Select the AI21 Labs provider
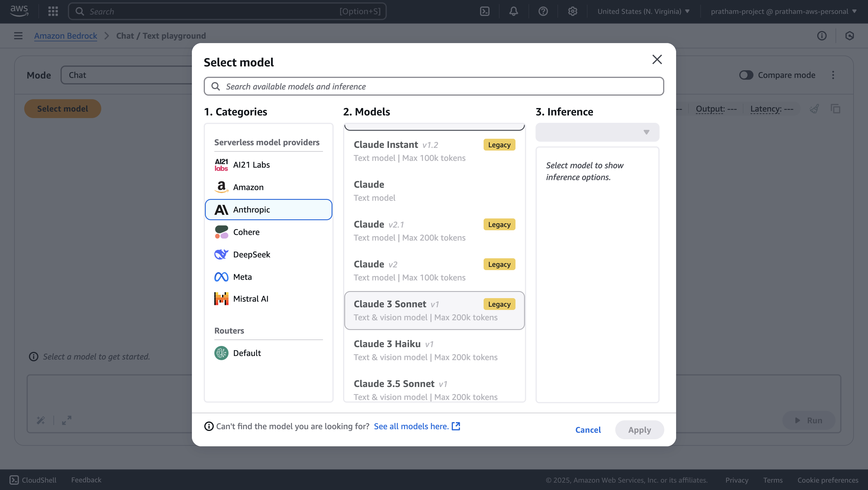 pyautogui.click(x=269, y=165)
